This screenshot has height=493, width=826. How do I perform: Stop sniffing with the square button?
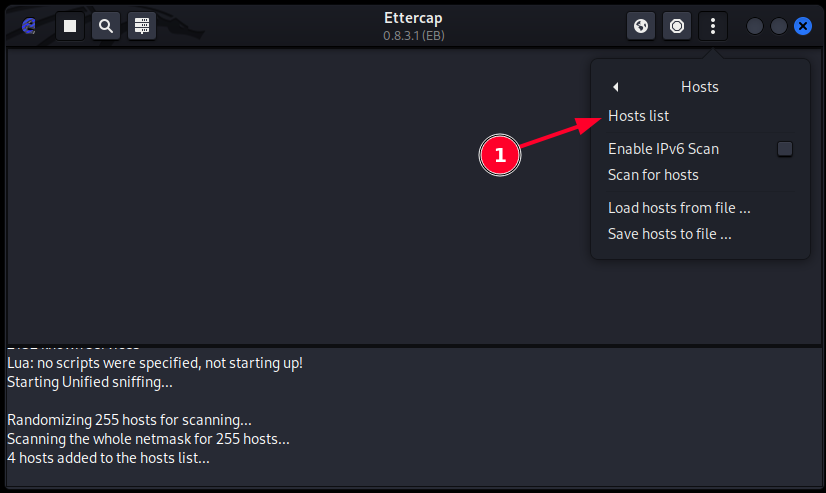pyautogui.click(x=70, y=26)
